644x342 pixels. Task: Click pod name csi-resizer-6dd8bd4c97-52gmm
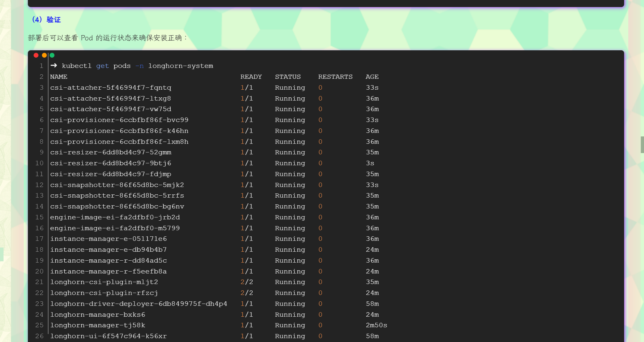coord(111,152)
